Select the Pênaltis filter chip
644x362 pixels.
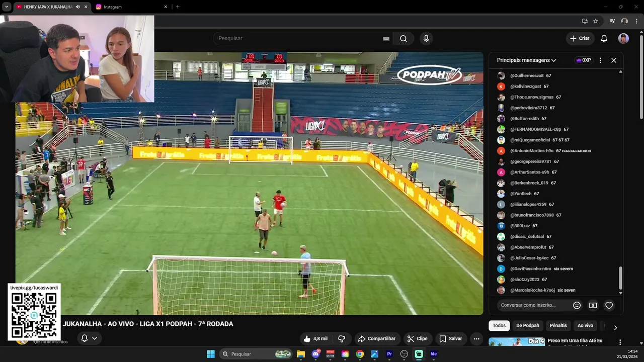[558, 326]
